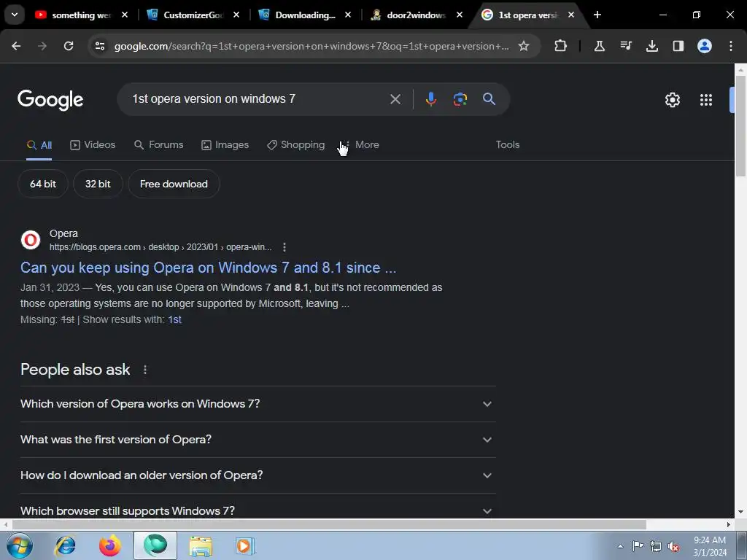747x560 pixels.
Task: Go back to previous page
Action: (16, 46)
